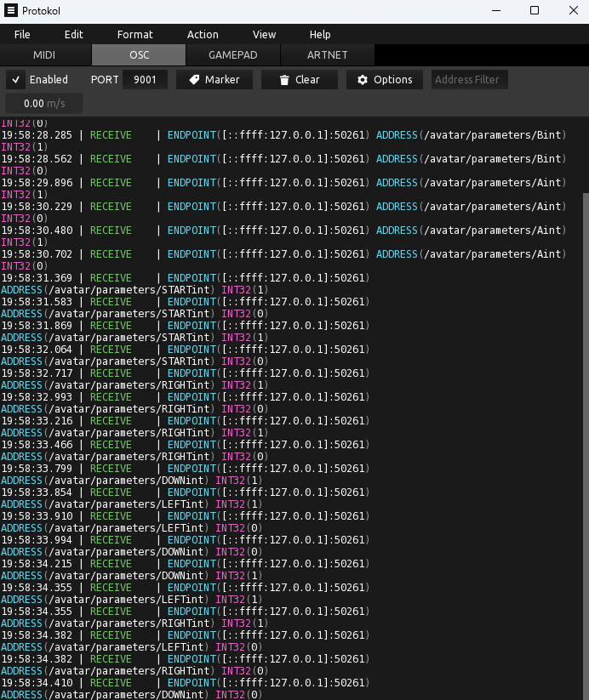The width and height of the screenshot is (589, 700).
Task: Open the ARTNET tab
Action: pos(327,54)
